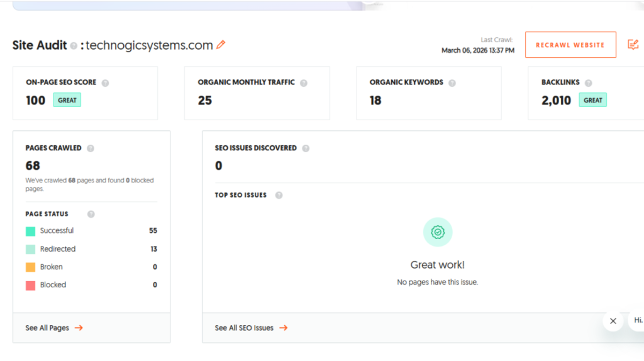
Task: Click the technogicsystems.com domain text
Action: click(x=149, y=45)
